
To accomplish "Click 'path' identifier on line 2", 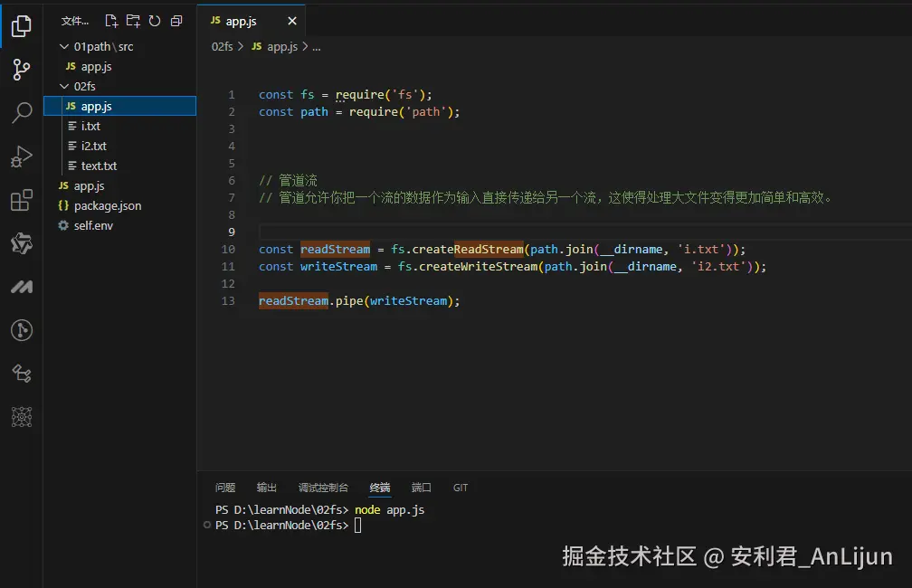I will coord(314,111).
